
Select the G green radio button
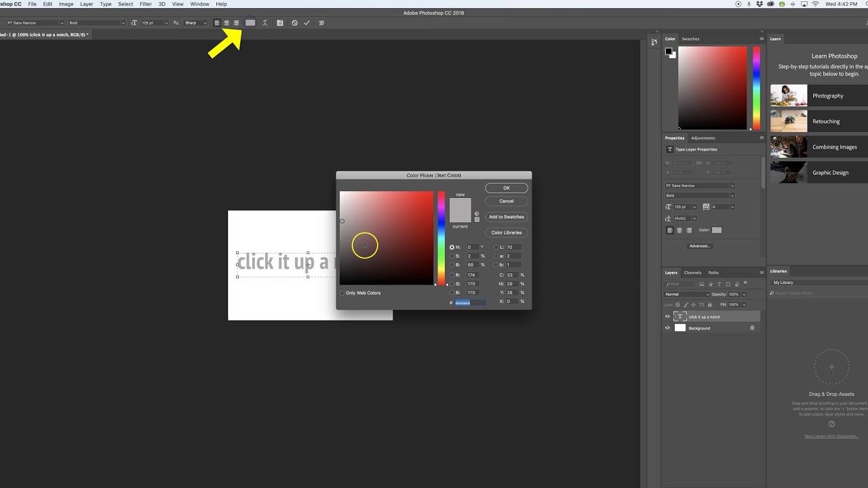(452, 284)
